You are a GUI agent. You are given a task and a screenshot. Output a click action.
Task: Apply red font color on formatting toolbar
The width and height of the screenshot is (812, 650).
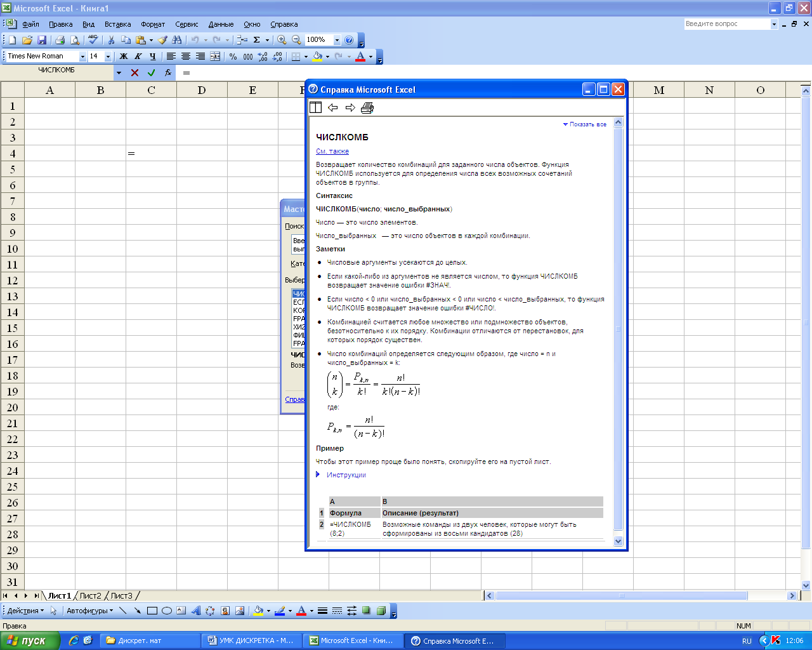tap(360, 56)
